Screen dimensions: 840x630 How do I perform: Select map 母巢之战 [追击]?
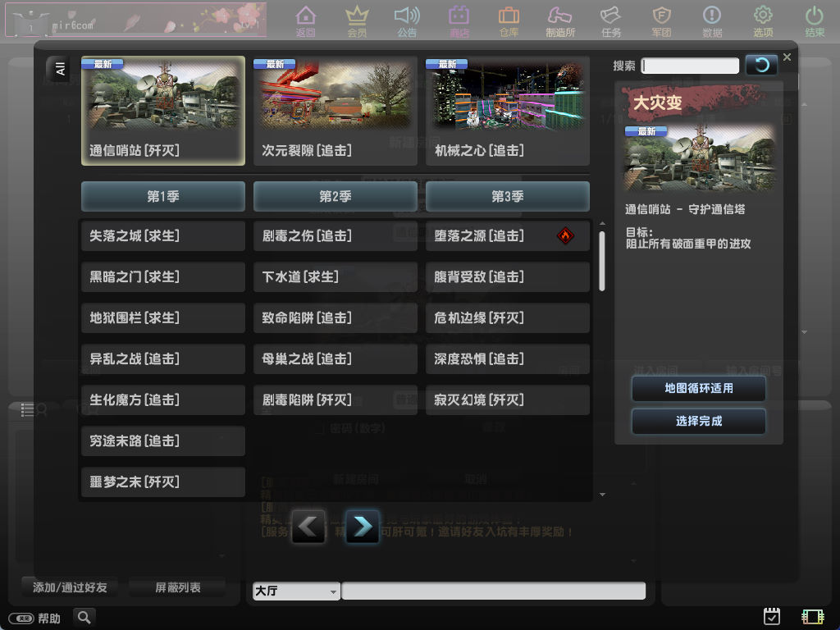pyautogui.click(x=336, y=359)
